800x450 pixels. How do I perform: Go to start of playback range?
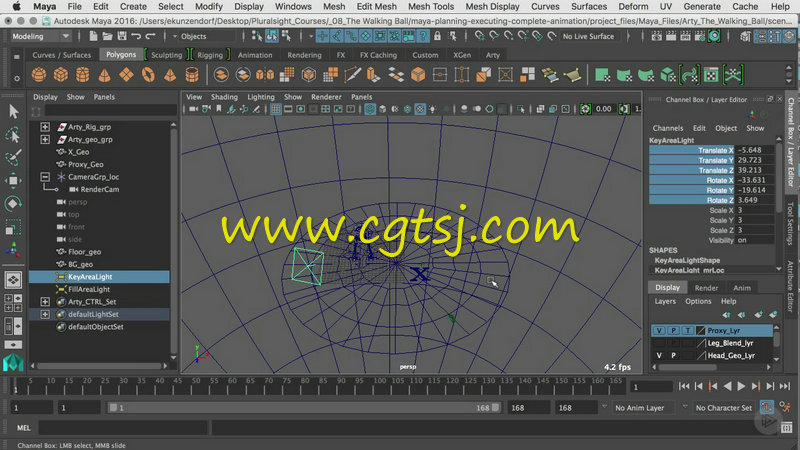coord(684,386)
